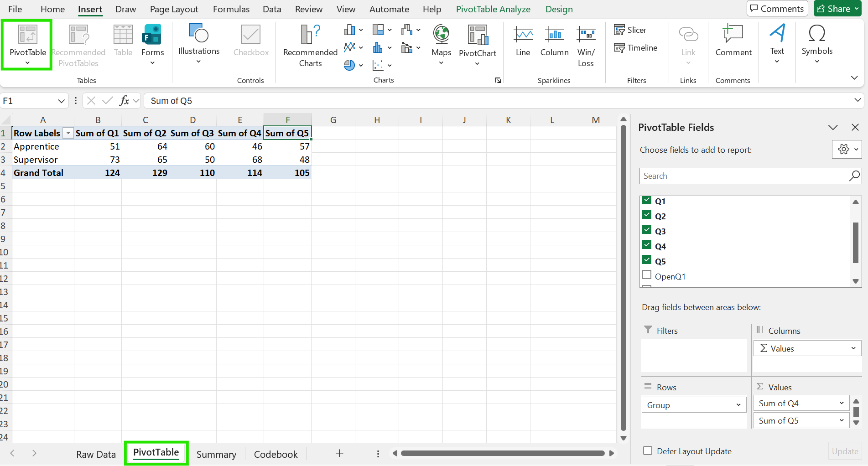Enable Defer Layout Update checkbox
The width and height of the screenshot is (868, 466).
[x=647, y=450]
